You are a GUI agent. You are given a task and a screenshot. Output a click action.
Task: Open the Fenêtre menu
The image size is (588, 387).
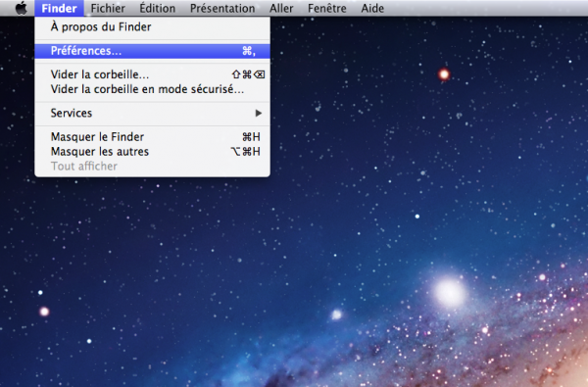(x=327, y=8)
